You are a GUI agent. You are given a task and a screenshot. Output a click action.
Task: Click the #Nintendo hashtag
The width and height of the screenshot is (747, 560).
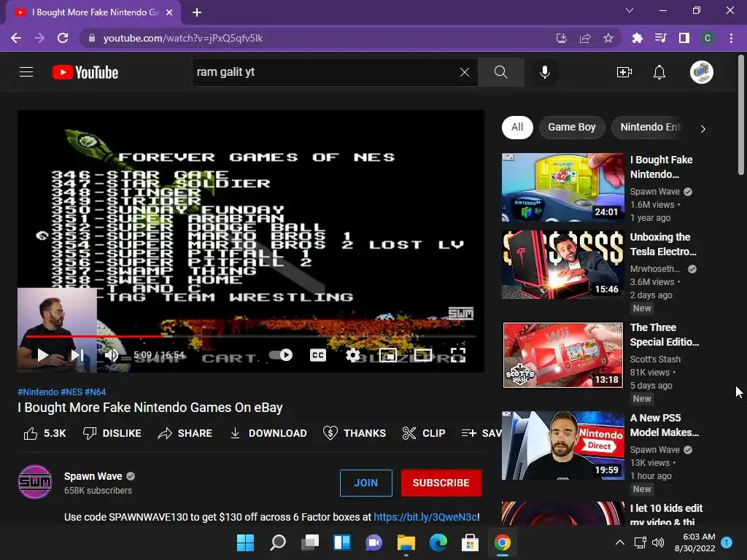(x=38, y=392)
